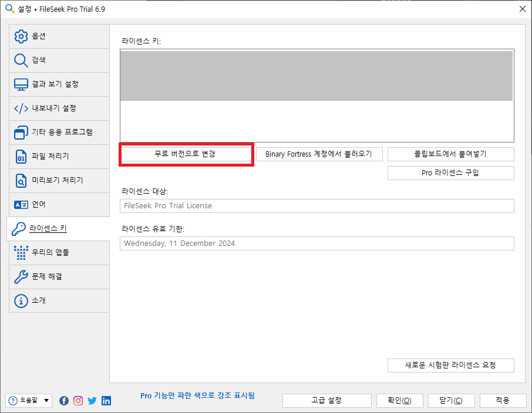Click Binary Fortress 계정에서 불러오기 button
Image resolution: width=532 pixels, height=413 pixels.
point(319,154)
